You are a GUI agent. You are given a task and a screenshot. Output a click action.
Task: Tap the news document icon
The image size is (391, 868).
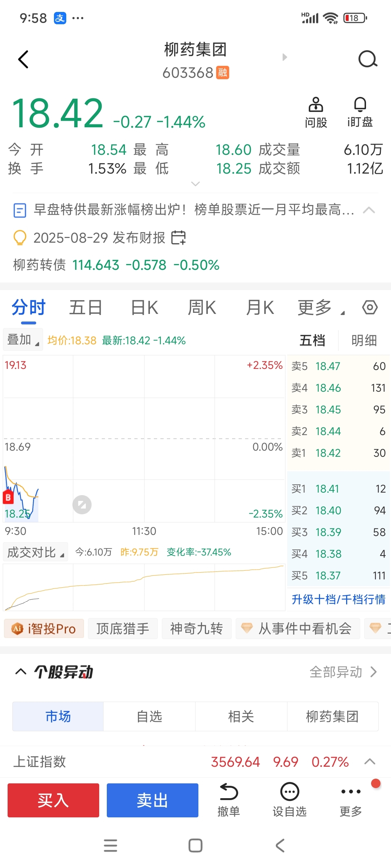pos(20,210)
